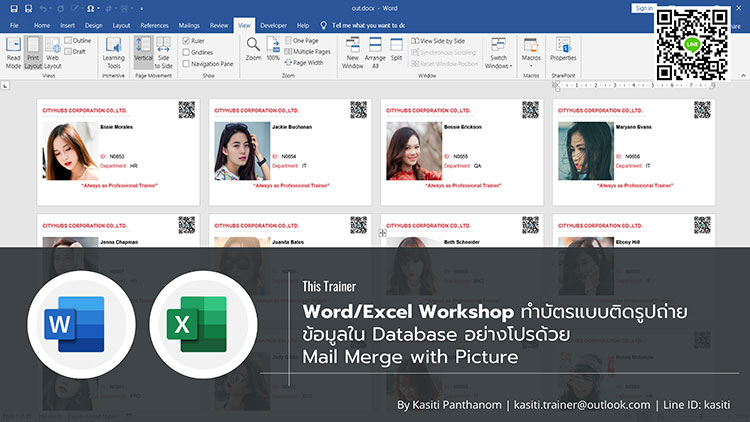Click the name Ebony Hill
Viewport: 750px width, 422px height.
pyautogui.click(x=628, y=242)
